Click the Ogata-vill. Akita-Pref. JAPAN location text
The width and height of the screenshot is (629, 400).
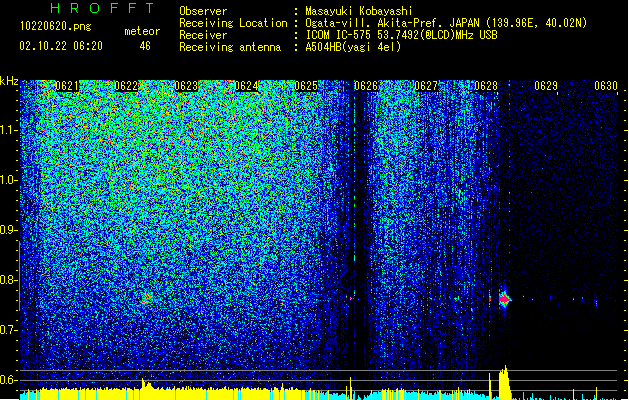[x=446, y=23]
